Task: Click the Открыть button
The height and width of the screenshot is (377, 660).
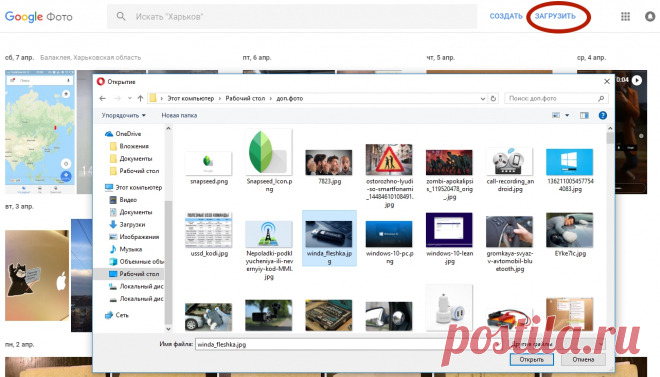Action: [532, 360]
